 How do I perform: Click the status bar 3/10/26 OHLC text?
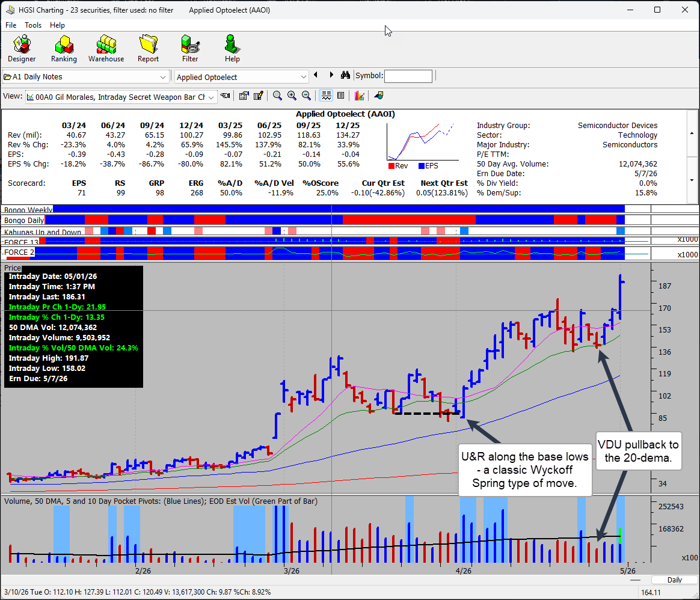[x=138, y=592]
